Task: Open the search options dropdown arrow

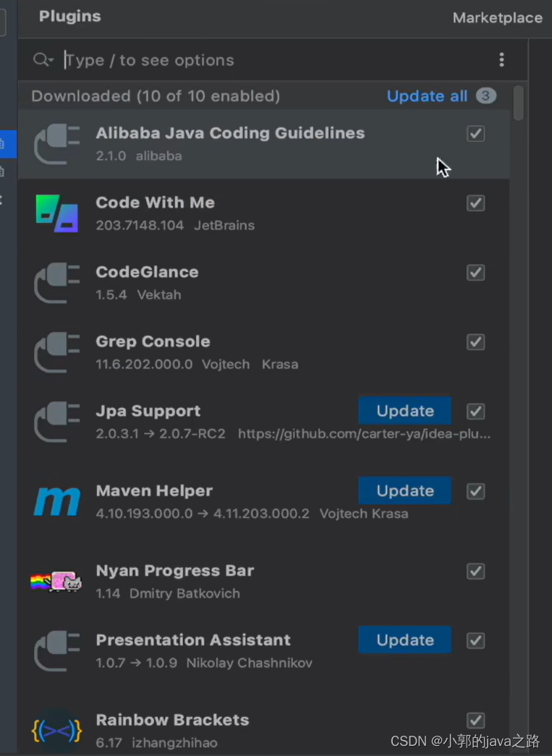Action: pos(49,61)
